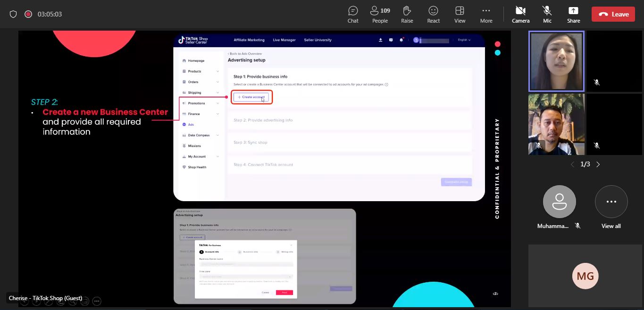Click the red recording indicator

(x=28, y=14)
